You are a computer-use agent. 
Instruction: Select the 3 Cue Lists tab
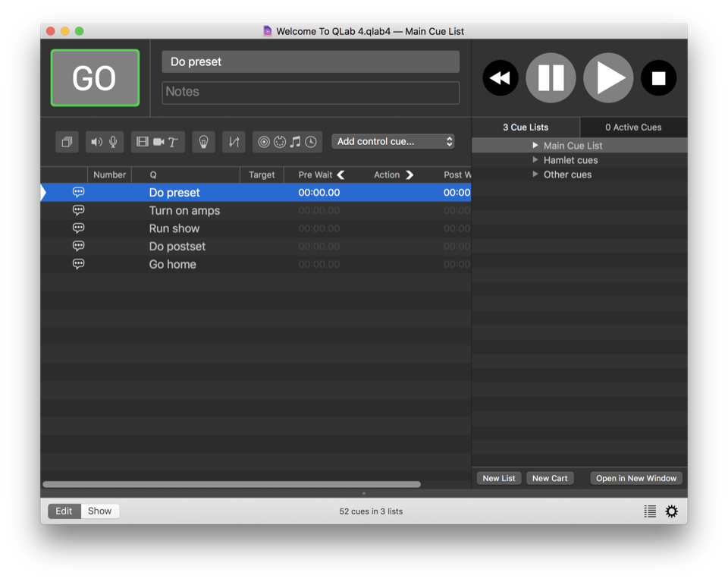pyautogui.click(x=526, y=127)
